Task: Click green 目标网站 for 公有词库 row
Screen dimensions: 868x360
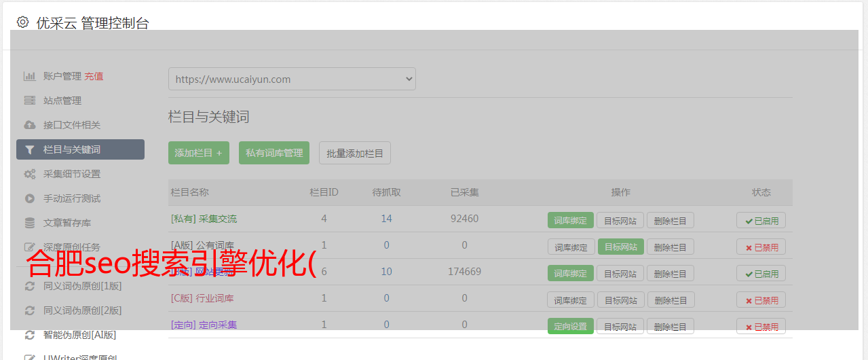Action: click(621, 247)
